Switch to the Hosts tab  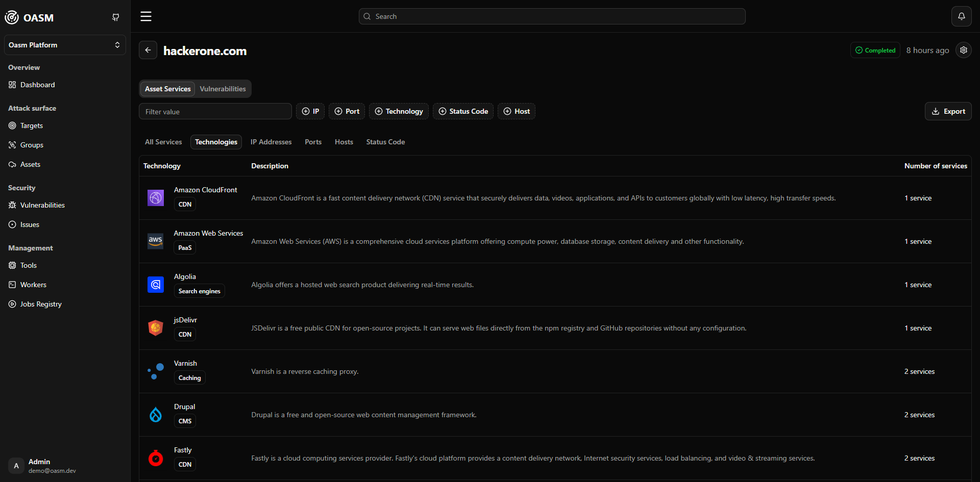(344, 142)
